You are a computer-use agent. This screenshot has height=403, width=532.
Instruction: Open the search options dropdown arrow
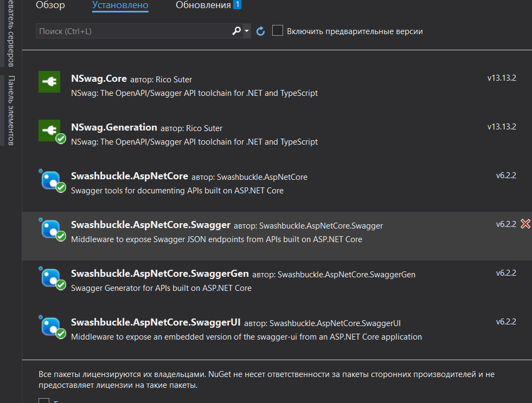[x=247, y=31]
